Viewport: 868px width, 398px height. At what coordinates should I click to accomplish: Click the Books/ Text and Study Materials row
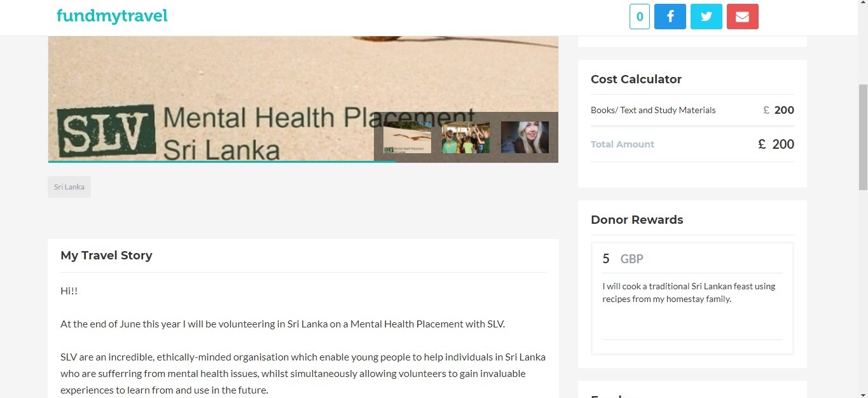(692, 110)
